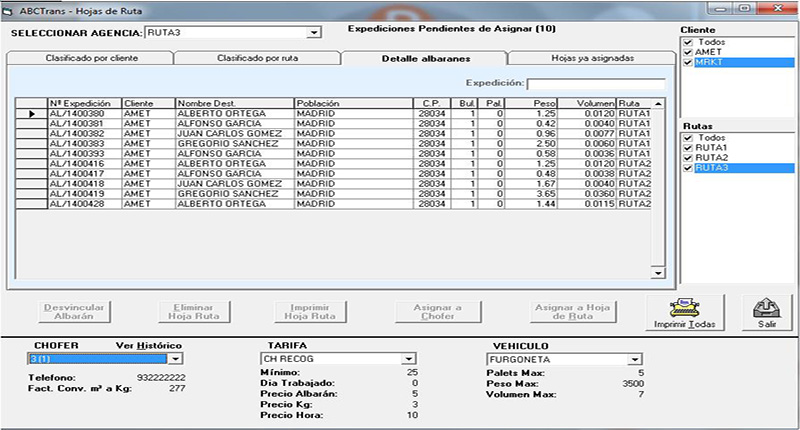Toggle the RUTA3 route checkbox

688,168
